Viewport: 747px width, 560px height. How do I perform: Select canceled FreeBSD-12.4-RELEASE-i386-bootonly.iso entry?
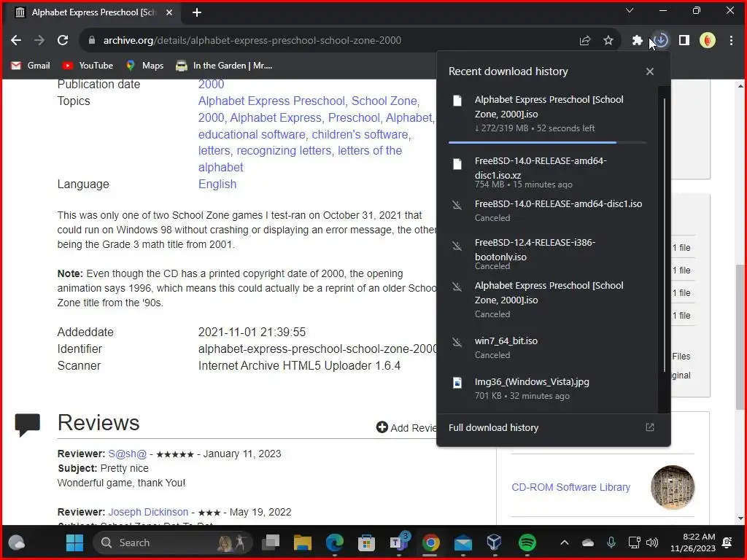click(x=547, y=253)
